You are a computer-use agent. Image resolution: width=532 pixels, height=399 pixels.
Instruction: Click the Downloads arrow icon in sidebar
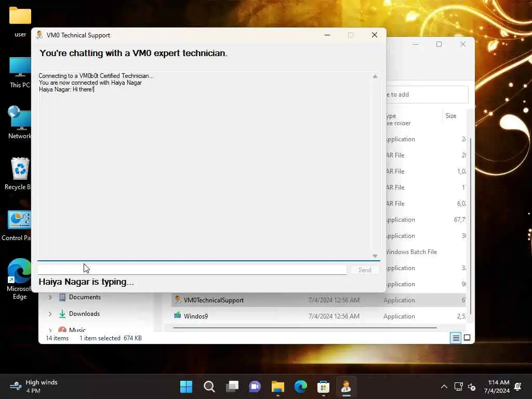click(62, 313)
